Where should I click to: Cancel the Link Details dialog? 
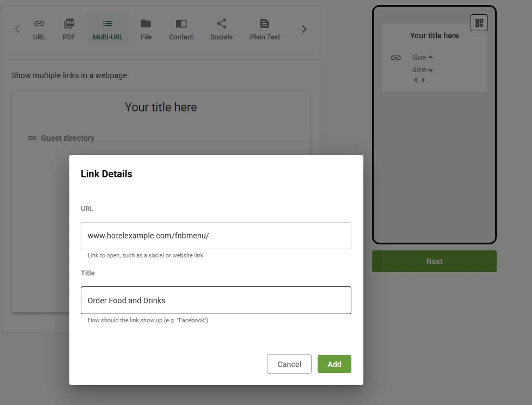tap(289, 364)
